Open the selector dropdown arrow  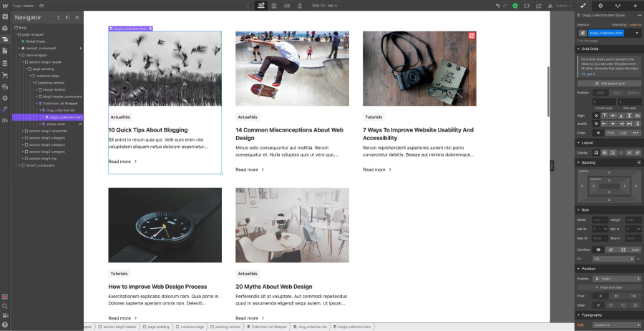[638, 33]
